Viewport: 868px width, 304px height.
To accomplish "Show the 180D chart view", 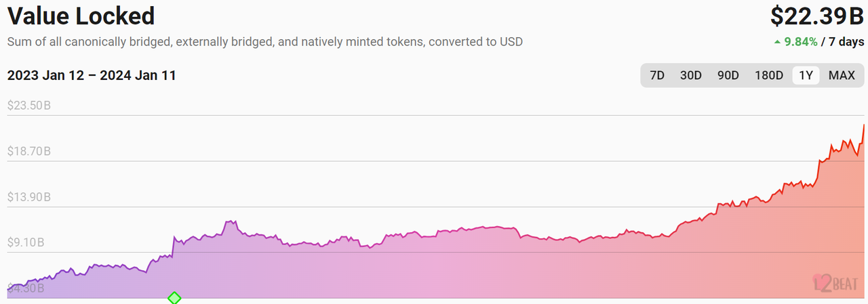I will [769, 75].
